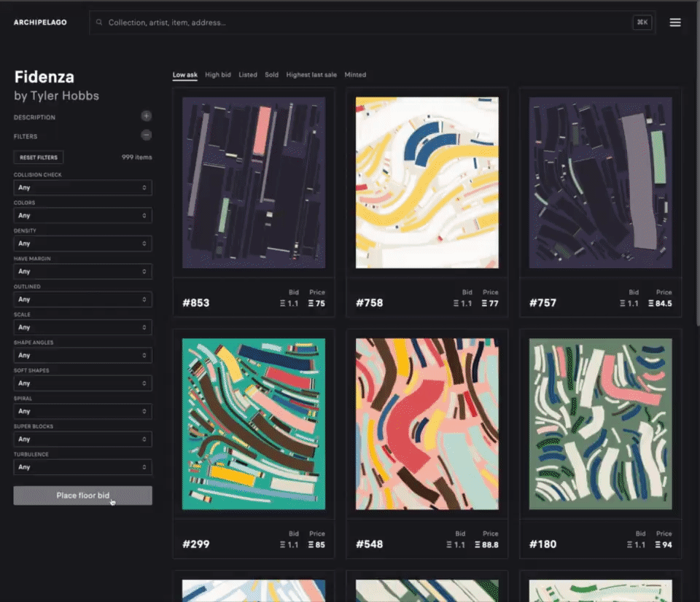Click the #853 item title
The image size is (700, 602).
[x=196, y=303]
